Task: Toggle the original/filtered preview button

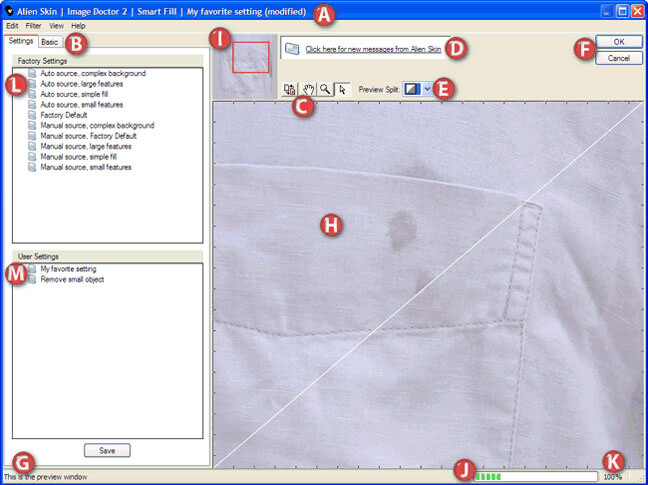Action: [x=290, y=89]
